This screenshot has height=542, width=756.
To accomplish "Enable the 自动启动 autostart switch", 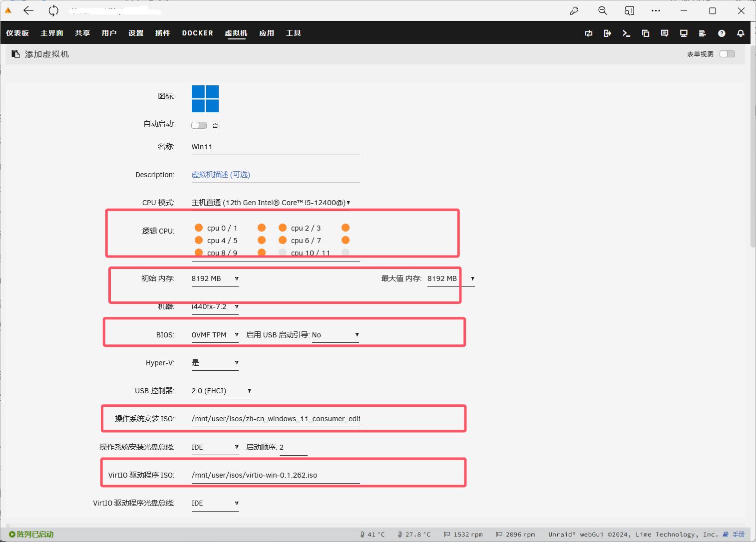I will [199, 125].
